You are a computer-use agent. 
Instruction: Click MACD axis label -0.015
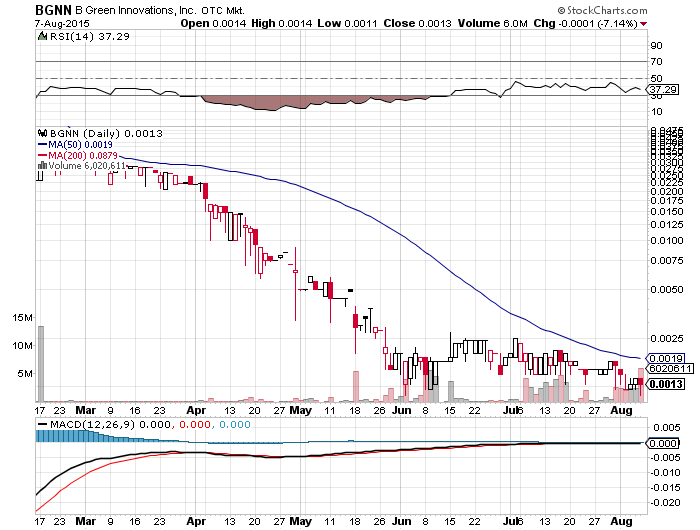665,488
